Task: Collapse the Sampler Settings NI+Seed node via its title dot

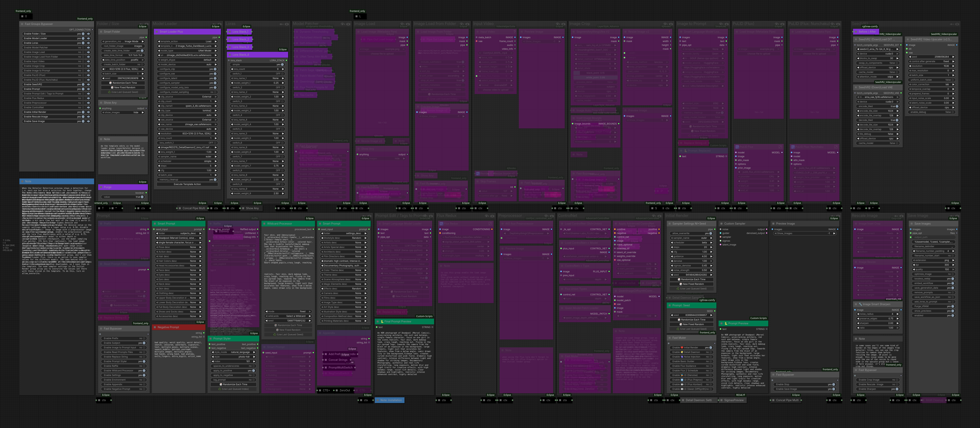Action: click(x=670, y=224)
